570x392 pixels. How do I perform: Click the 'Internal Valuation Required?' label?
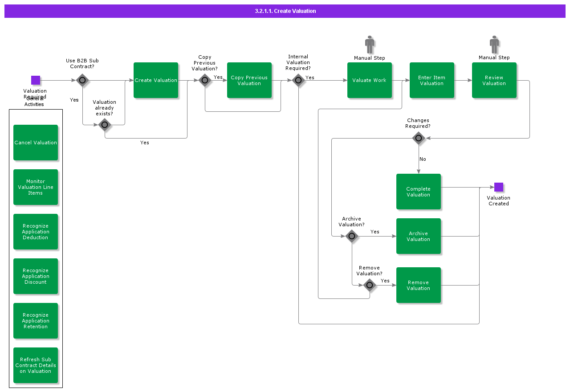coord(298,62)
